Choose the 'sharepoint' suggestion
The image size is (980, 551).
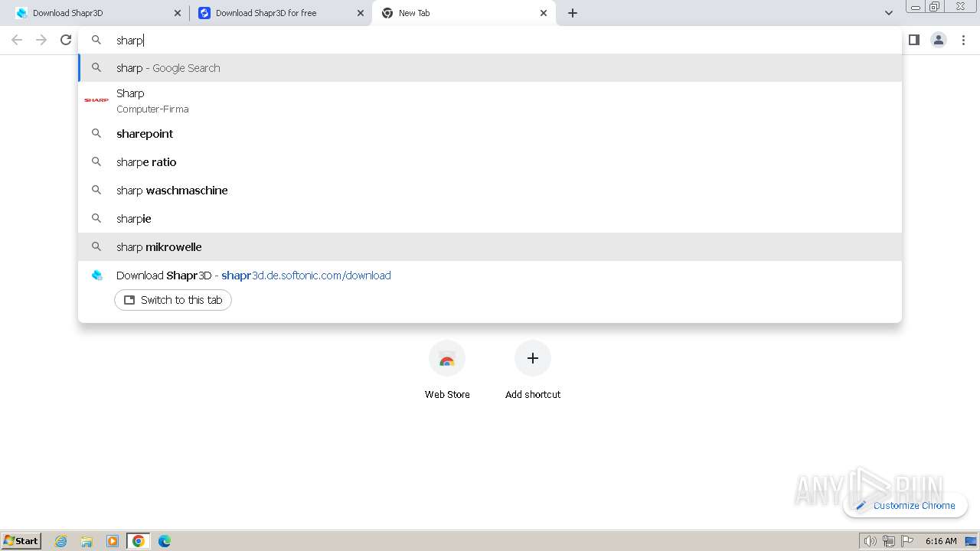[x=490, y=133]
